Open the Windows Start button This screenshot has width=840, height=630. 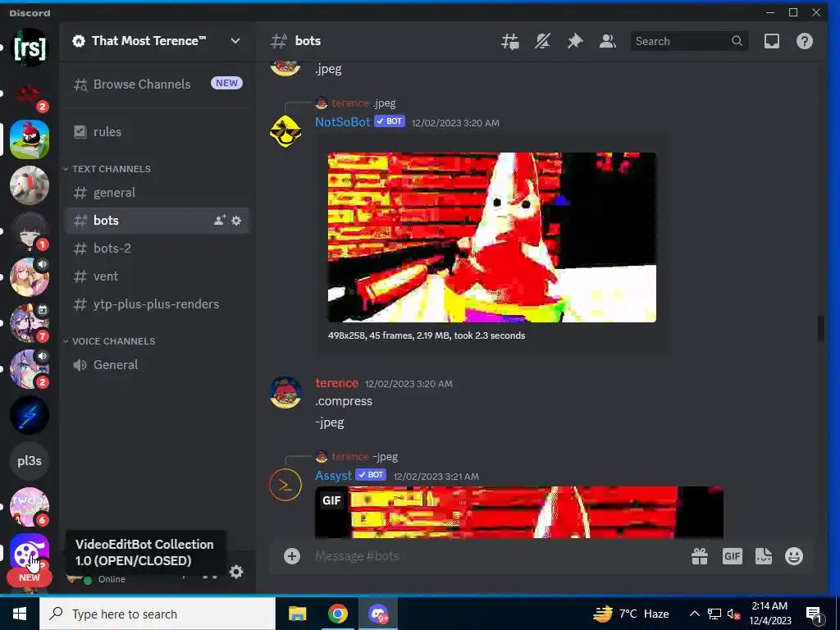[20, 614]
